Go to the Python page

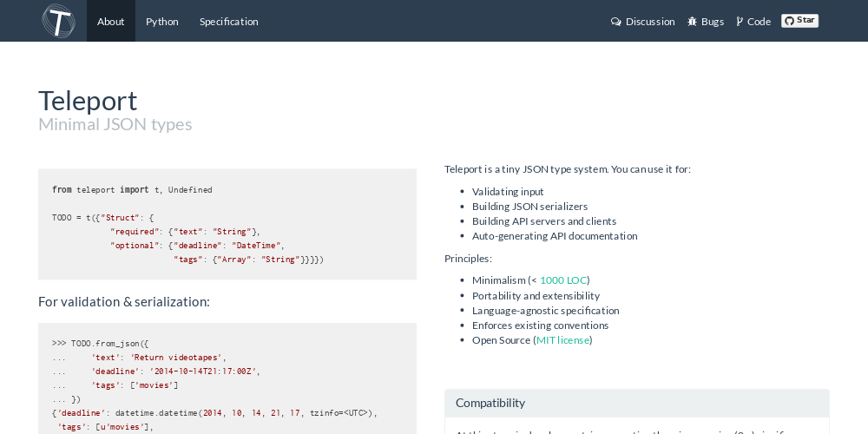162,21
